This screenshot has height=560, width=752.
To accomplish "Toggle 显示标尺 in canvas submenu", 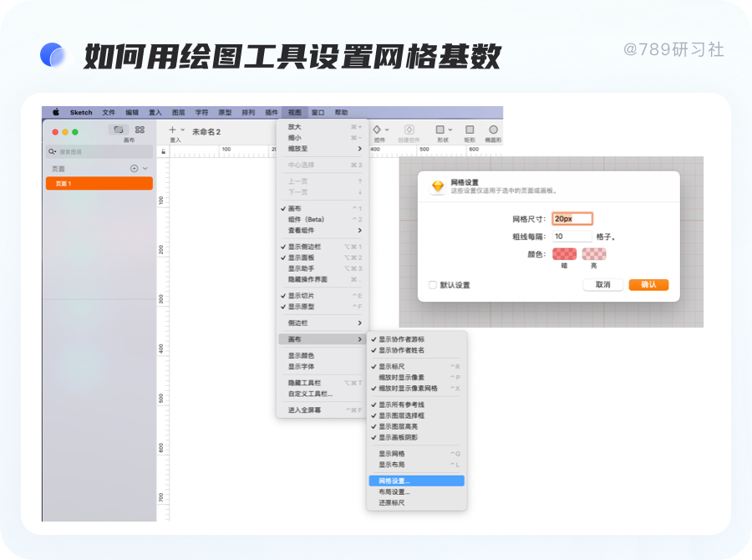I will [393, 366].
